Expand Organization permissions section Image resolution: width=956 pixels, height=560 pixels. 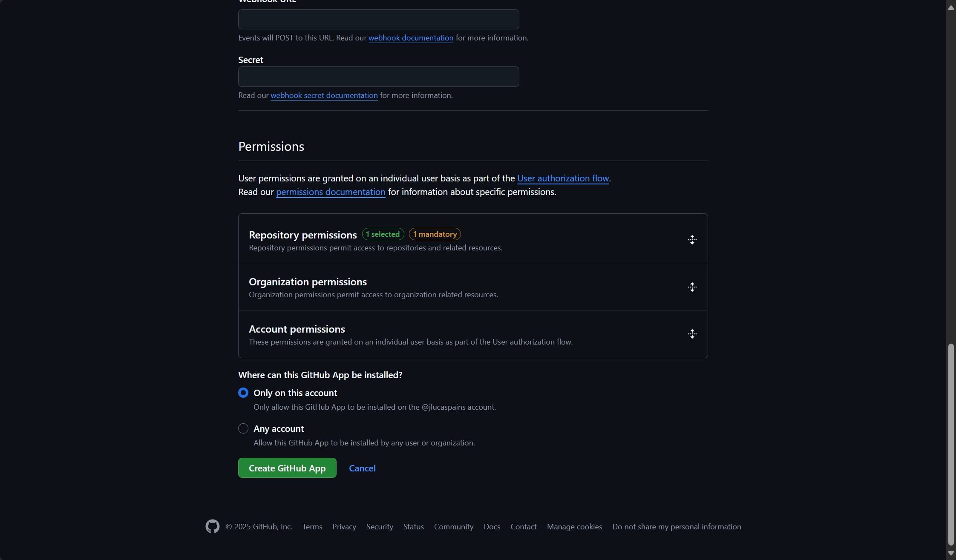(x=692, y=287)
